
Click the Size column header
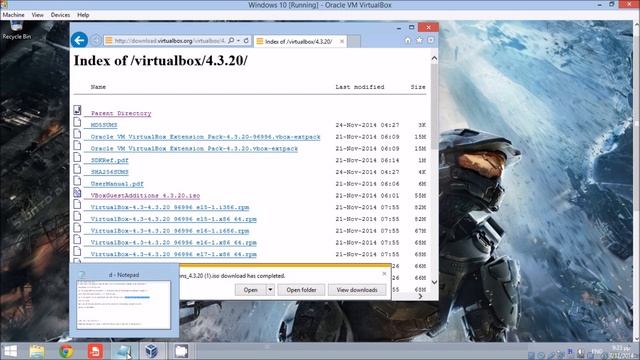point(418,87)
